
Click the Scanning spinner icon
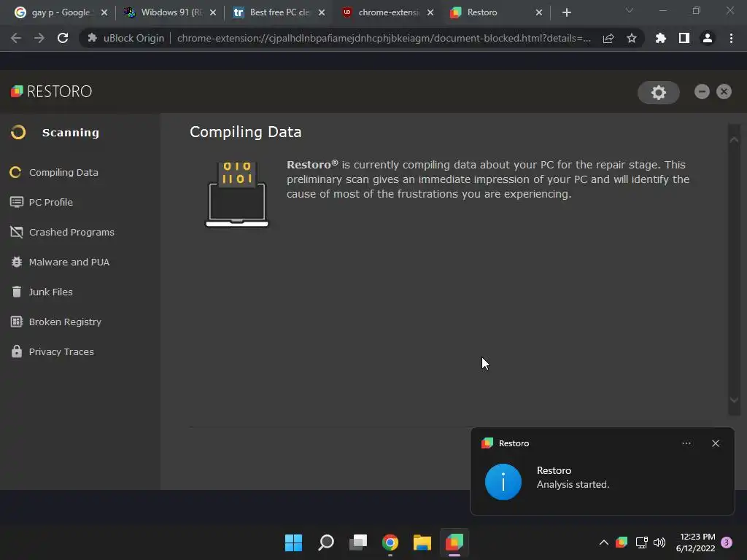coord(18,133)
